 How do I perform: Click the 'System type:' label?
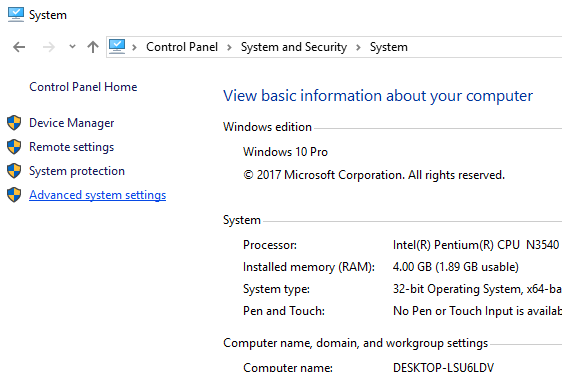click(276, 289)
